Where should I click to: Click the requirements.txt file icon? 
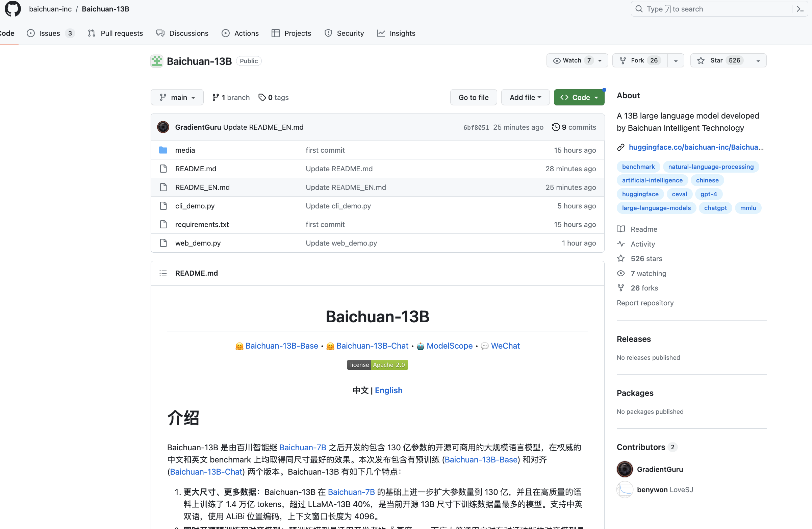tap(163, 225)
